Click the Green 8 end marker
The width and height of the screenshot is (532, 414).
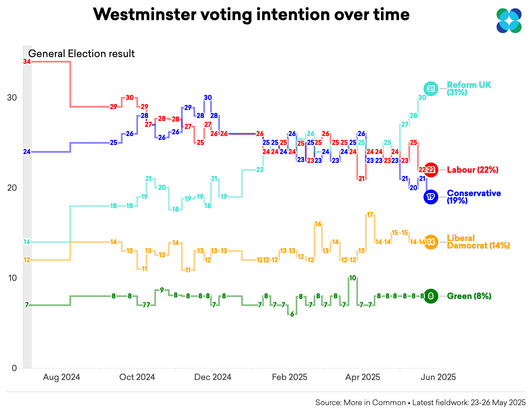(431, 296)
